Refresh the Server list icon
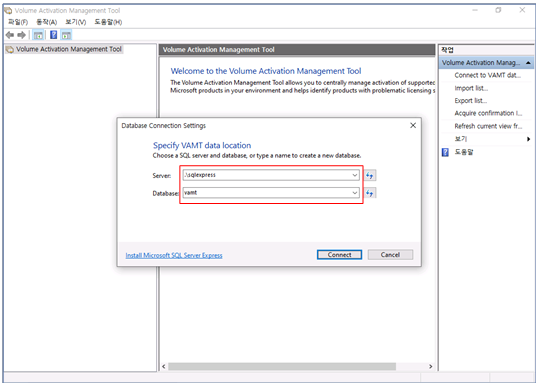539x385 pixels. coord(370,175)
